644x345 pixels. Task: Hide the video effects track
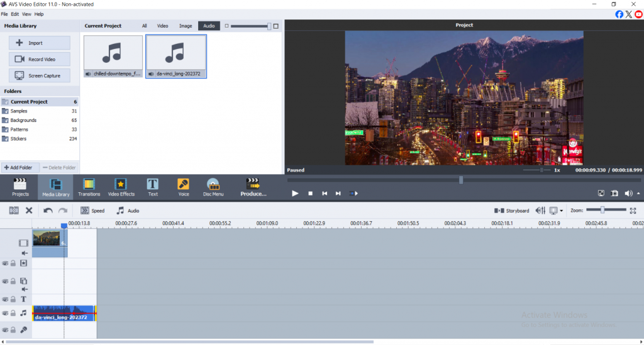coord(5,263)
